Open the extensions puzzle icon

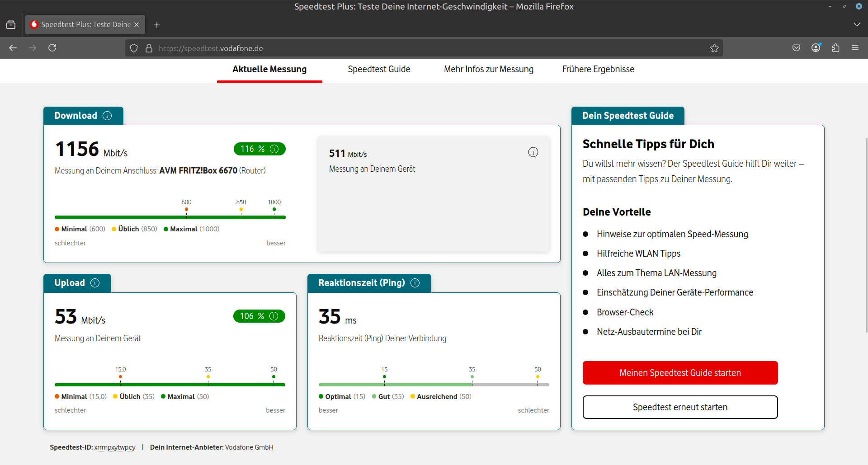(835, 48)
